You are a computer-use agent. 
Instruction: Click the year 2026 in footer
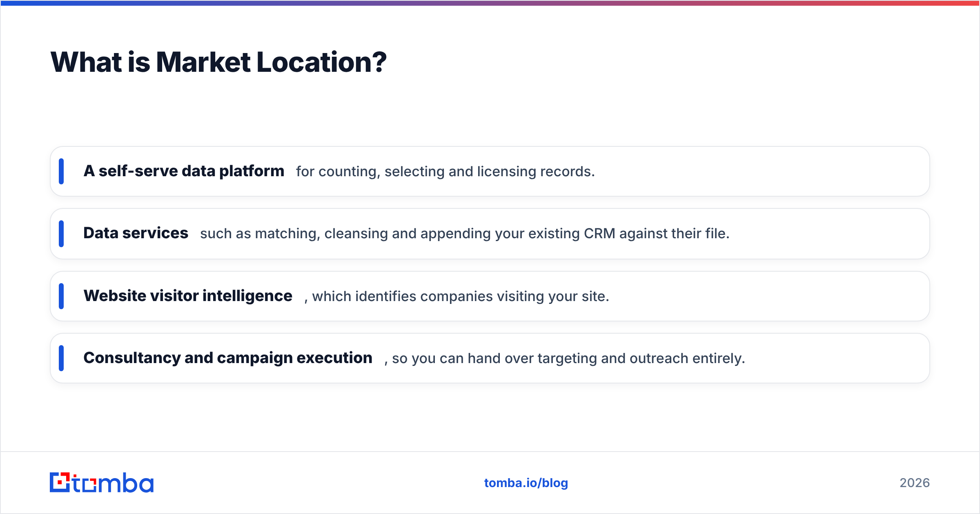click(915, 483)
